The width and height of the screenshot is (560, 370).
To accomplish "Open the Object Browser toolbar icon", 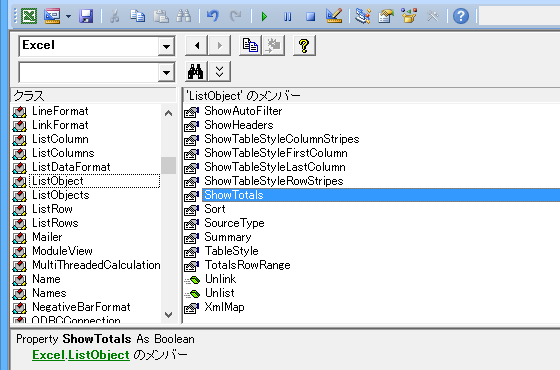I will click(409, 16).
